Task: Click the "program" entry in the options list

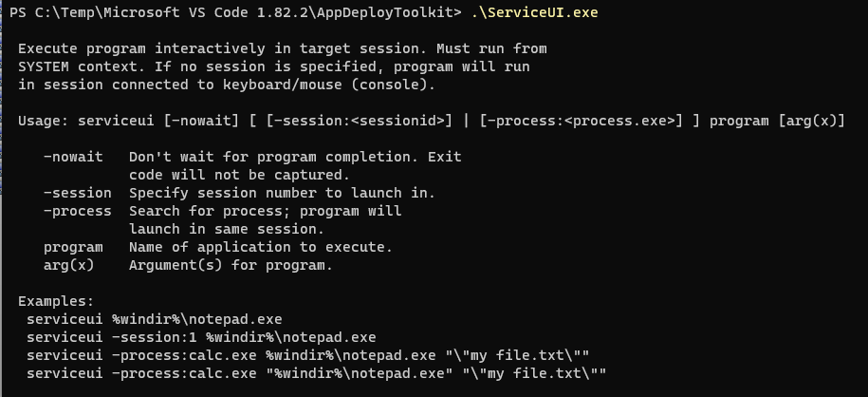Action: click(73, 247)
